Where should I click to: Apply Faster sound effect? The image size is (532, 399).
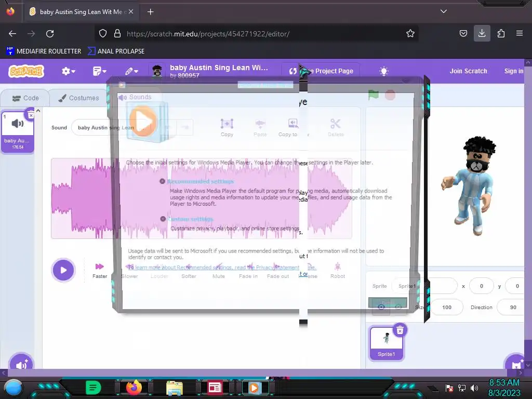tap(100, 270)
